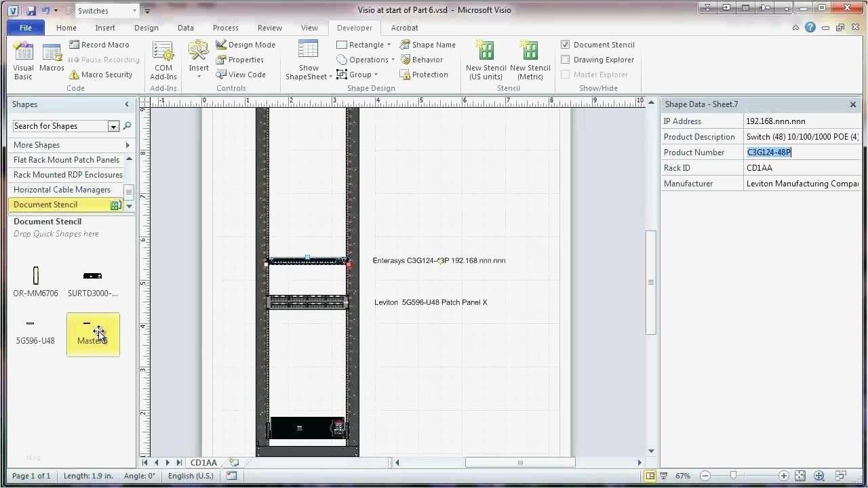This screenshot has width=868, height=488.
Task: Click the search magnifier in Shapes pane
Action: pyautogui.click(x=127, y=126)
